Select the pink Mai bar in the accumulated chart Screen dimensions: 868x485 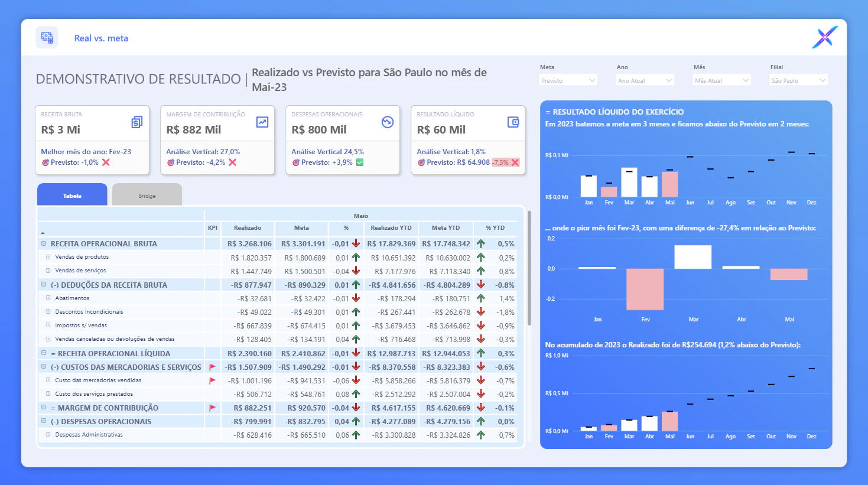[670, 421]
